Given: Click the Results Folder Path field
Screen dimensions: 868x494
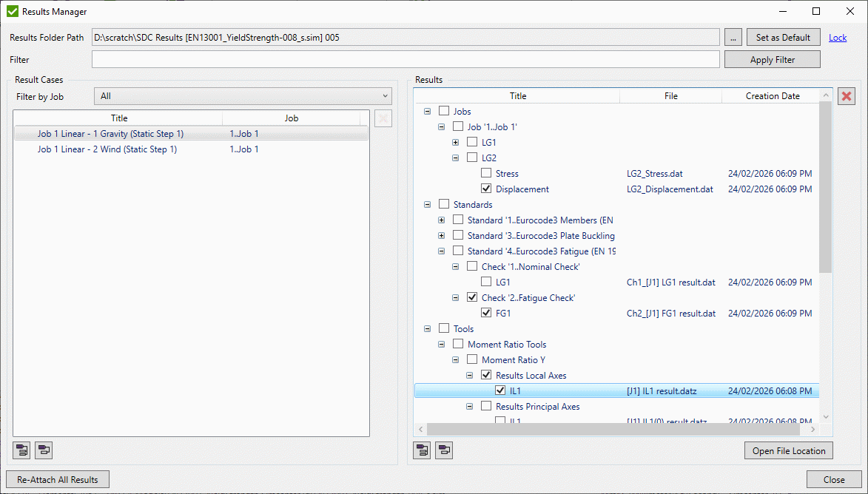Looking at the screenshot, I should [x=406, y=38].
